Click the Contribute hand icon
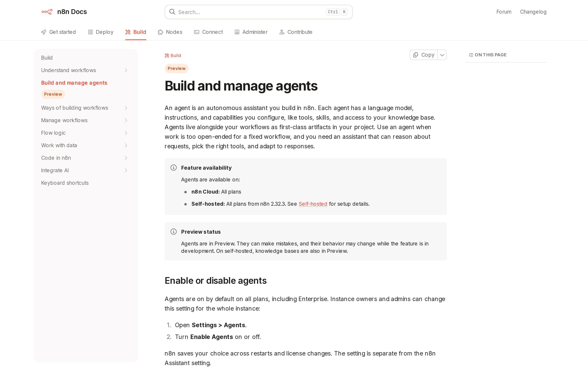This screenshot has width=588, height=368. (282, 32)
